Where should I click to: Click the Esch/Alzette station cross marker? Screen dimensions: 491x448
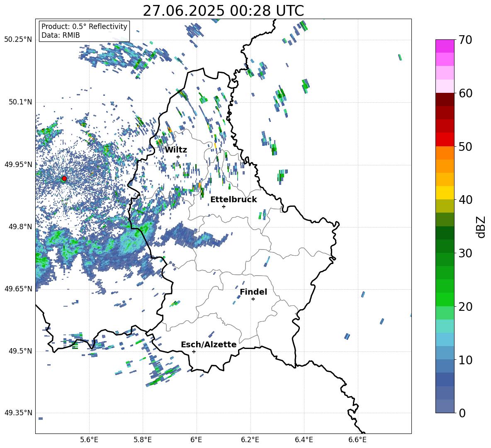pos(194,351)
